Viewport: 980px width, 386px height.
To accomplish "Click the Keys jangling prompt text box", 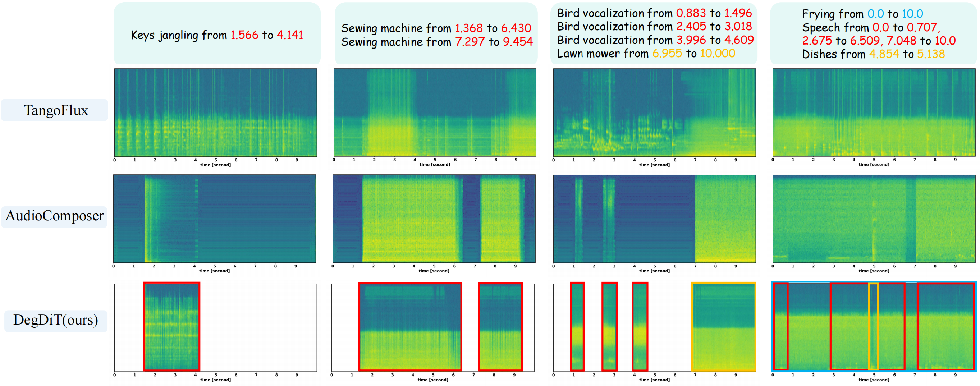I will (x=217, y=35).
